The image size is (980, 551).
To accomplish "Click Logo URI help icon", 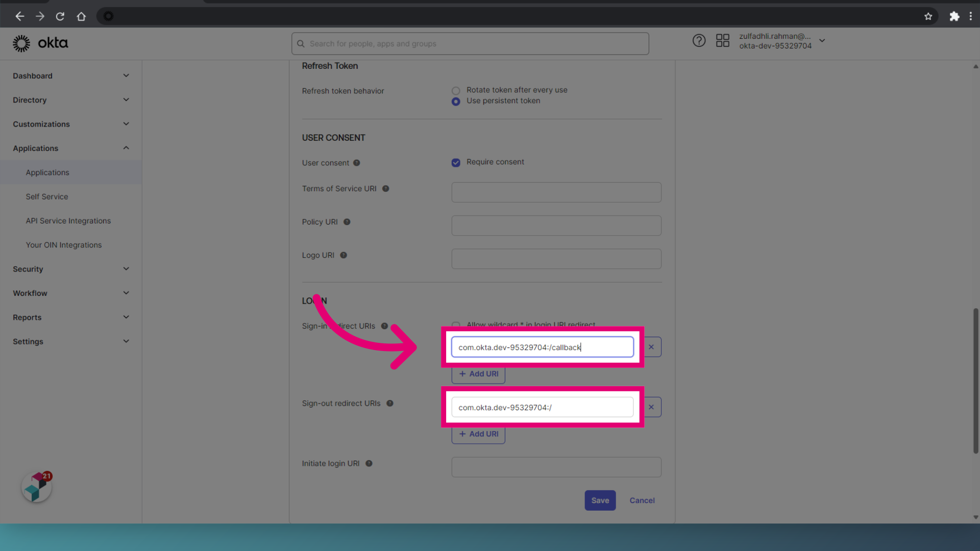I will 344,255.
